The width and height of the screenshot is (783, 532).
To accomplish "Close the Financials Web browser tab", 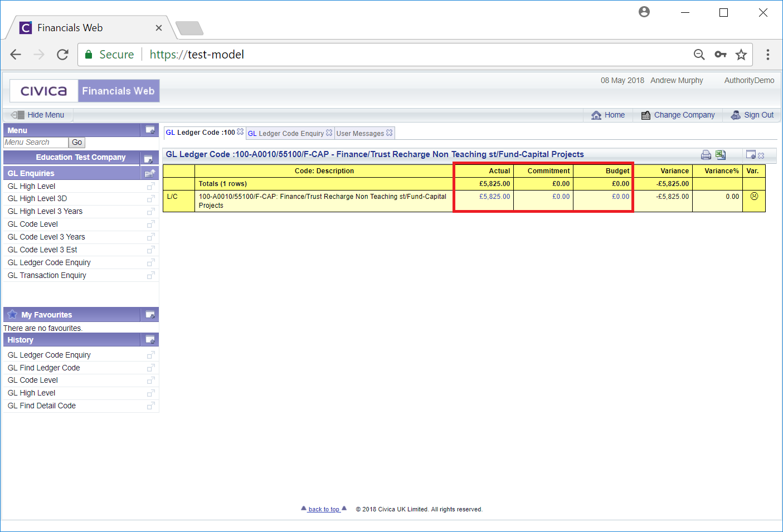I will pos(159,28).
